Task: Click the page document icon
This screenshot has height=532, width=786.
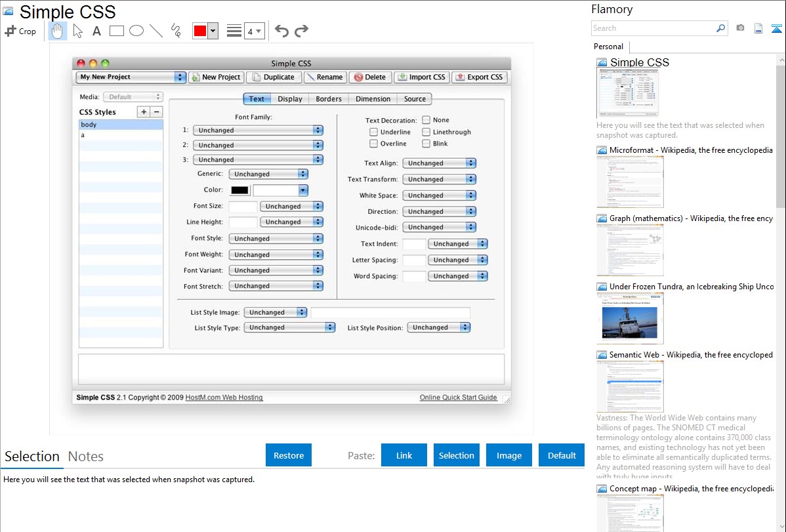Action: tap(758, 28)
